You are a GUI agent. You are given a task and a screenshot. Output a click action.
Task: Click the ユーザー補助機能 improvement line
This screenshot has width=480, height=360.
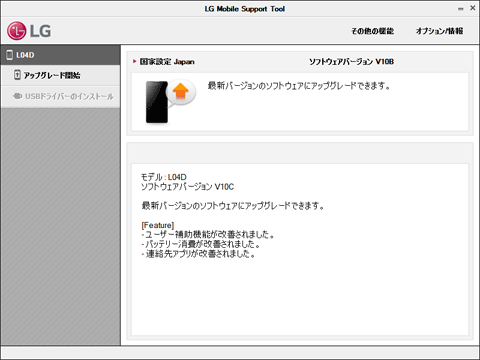[208, 235]
